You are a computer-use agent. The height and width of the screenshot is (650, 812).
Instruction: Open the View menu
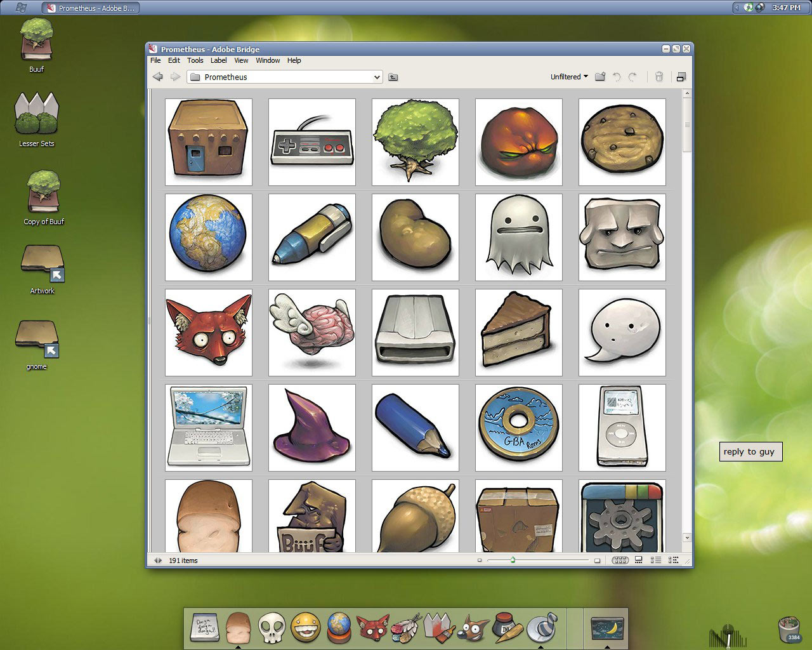coord(241,60)
